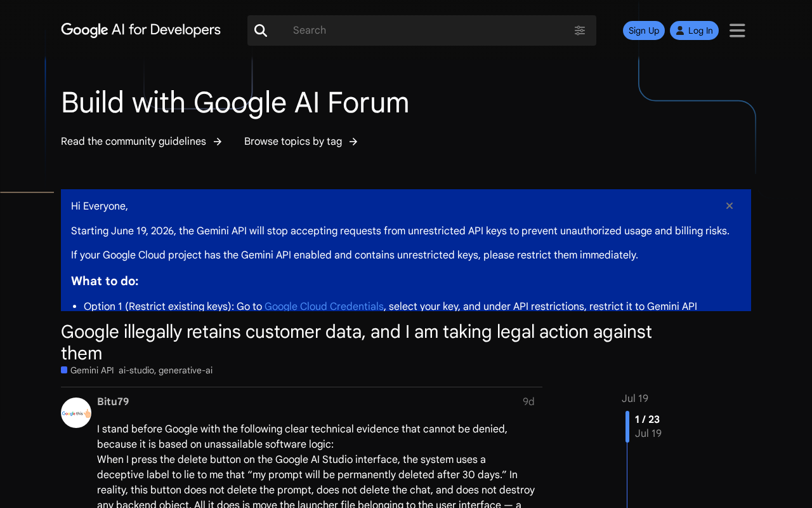Open the hamburger menu
The height and width of the screenshot is (508, 812).
737,30
